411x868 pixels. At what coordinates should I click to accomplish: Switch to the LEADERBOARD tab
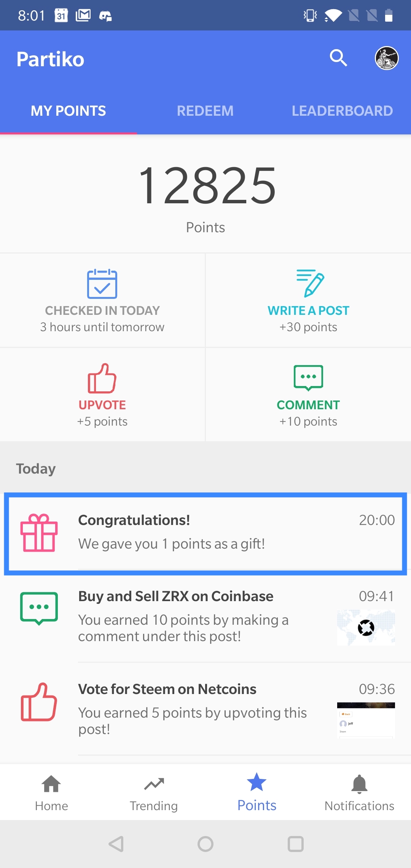coord(342,111)
